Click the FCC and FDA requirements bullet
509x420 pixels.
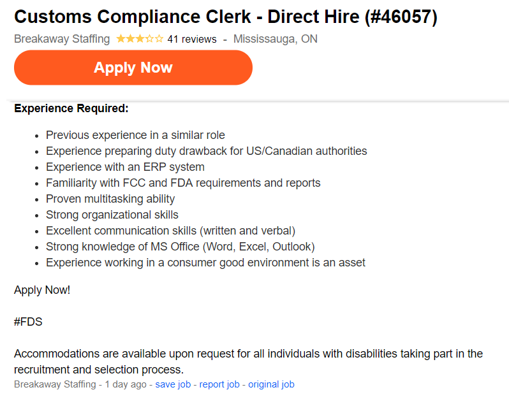point(183,183)
